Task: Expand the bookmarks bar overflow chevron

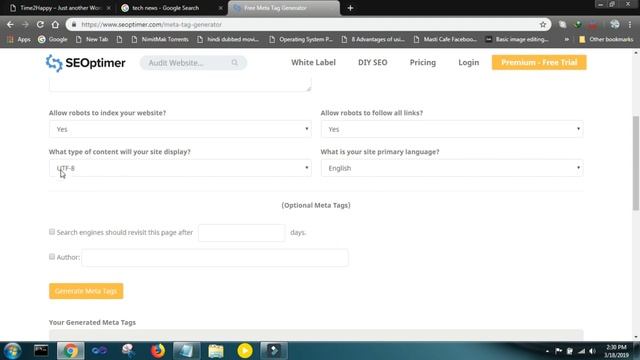Action: coord(567,39)
